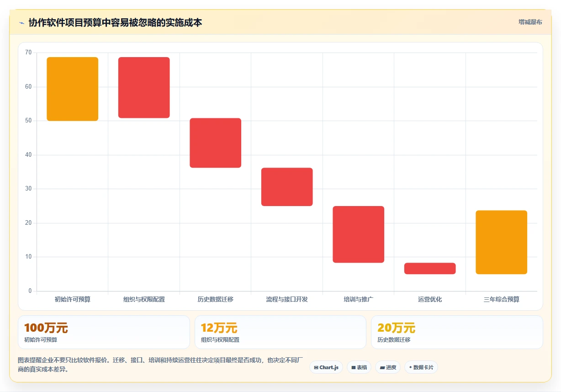This screenshot has height=392, width=561.
Task: Click y-axis value 70
Action: tap(28, 53)
